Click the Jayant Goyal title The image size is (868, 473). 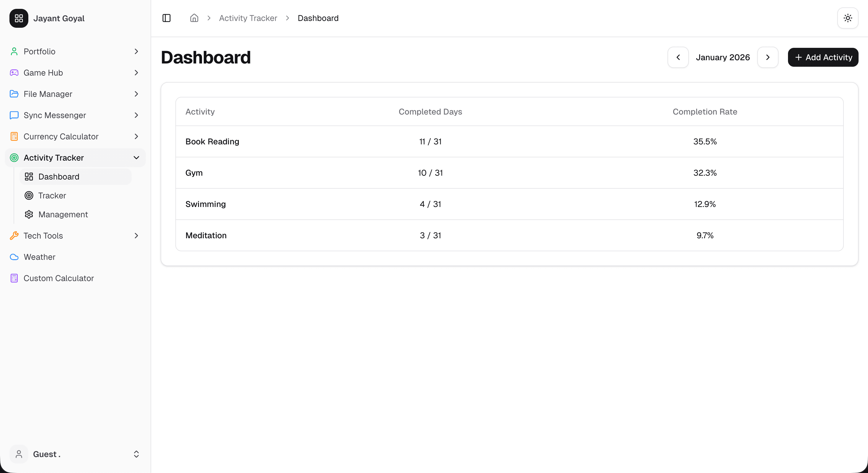pos(59,18)
